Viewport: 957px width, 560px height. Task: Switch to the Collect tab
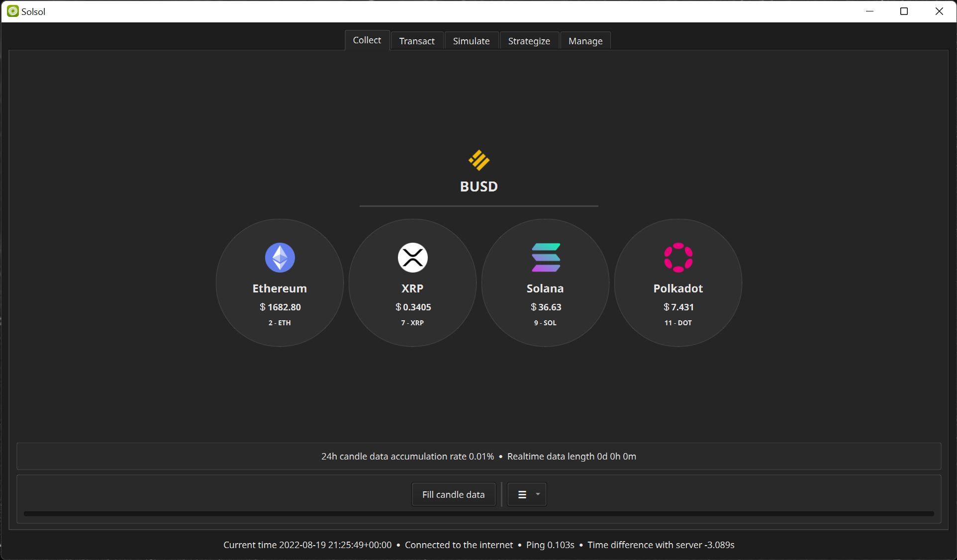pyautogui.click(x=367, y=40)
